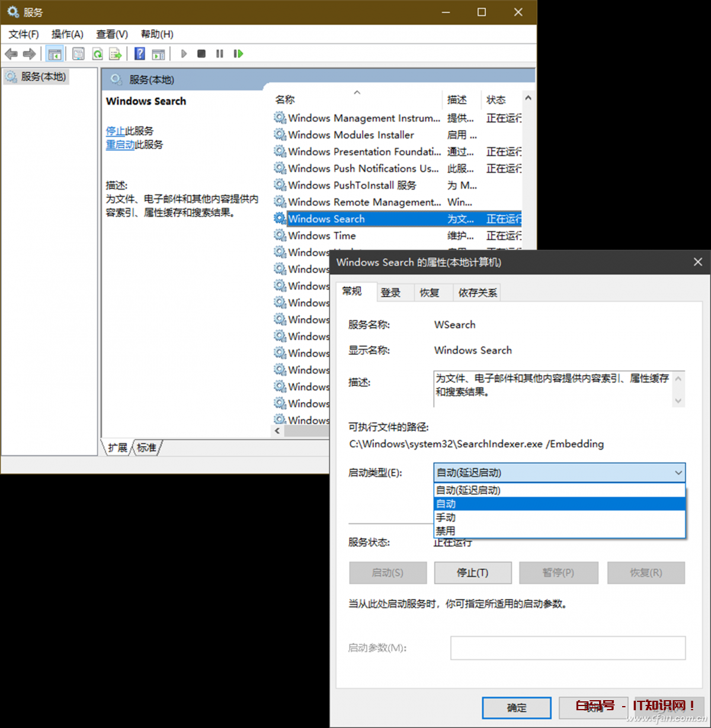Toggle the Show/Hide Console Tree icon
711x728 pixels.
55,54
